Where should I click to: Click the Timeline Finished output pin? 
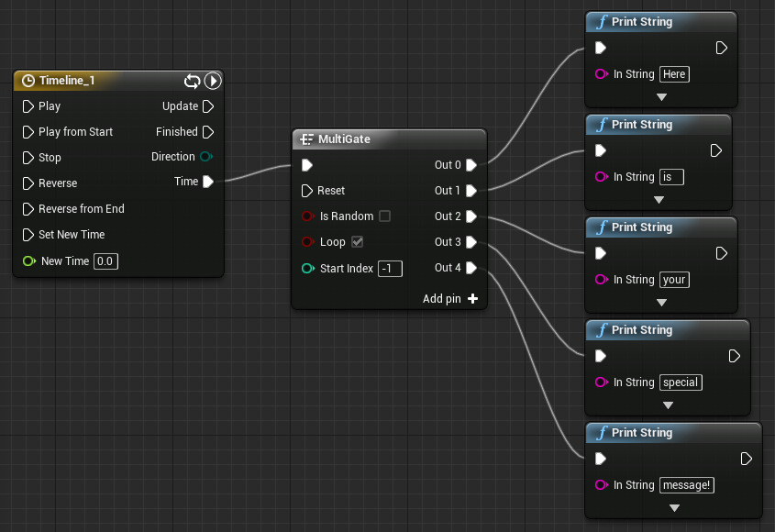(x=208, y=132)
